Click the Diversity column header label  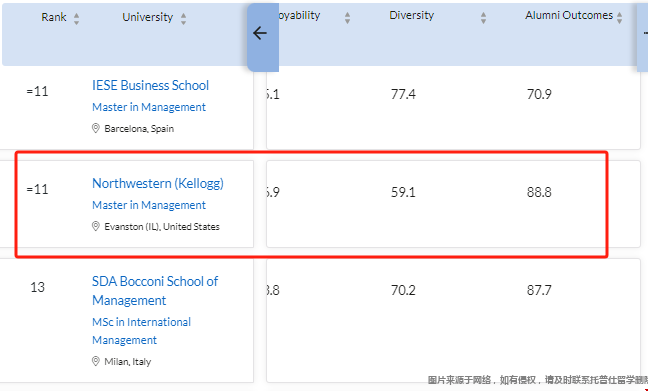[x=412, y=15]
